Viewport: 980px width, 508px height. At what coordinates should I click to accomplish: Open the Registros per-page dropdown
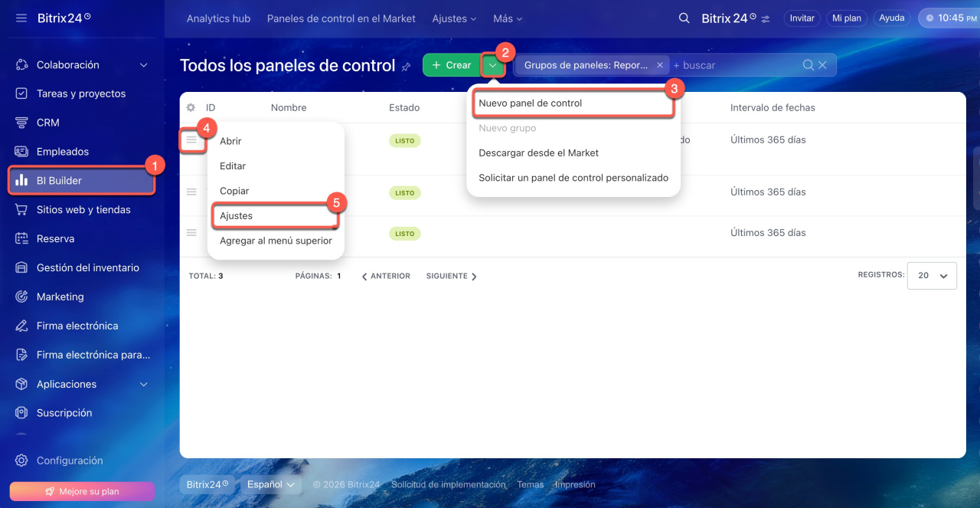coord(932,276)
